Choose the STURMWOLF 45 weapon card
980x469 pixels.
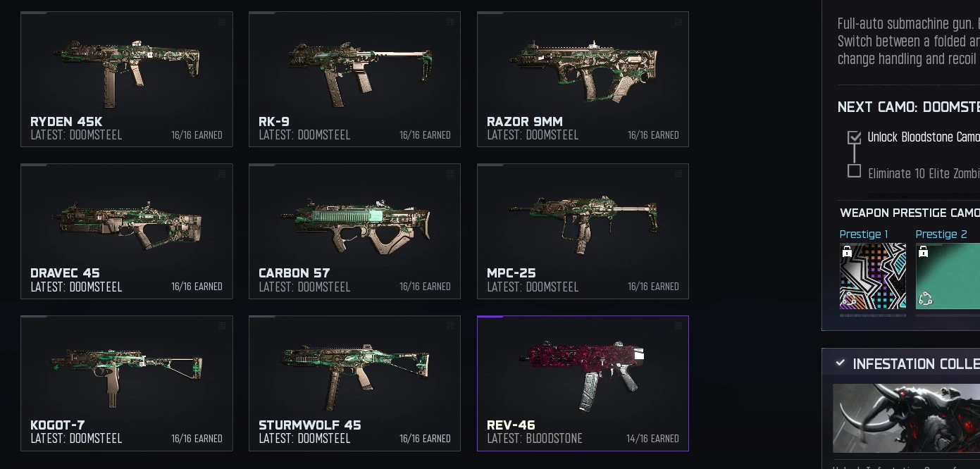point(354,383)
